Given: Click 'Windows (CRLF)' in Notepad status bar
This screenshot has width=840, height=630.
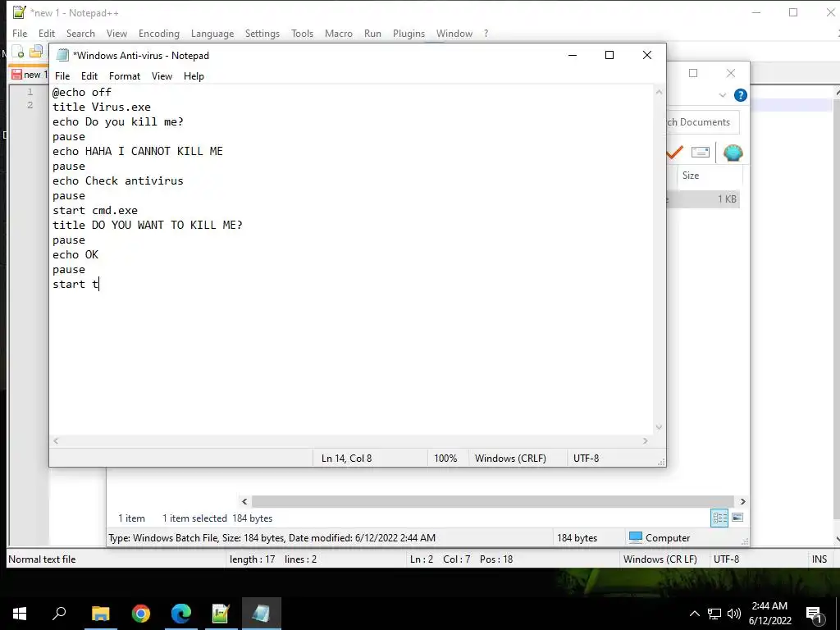Looking at the screenshot, I should [510, 459].
